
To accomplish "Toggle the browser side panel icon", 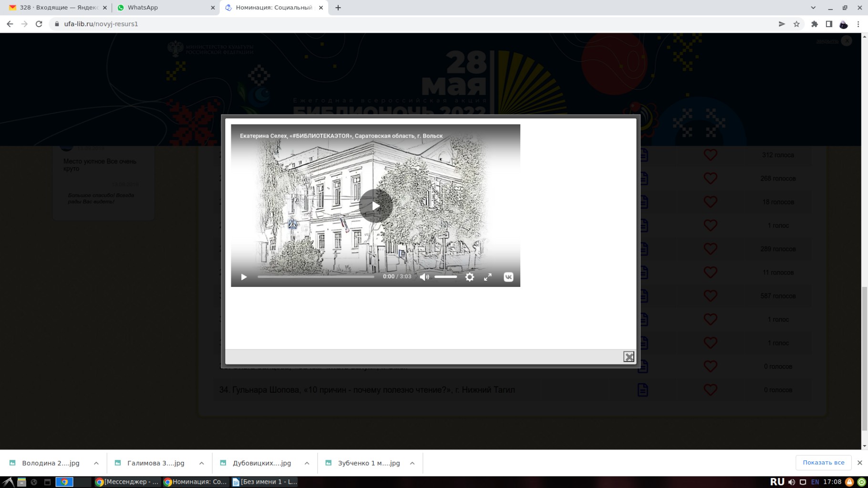I will click(829, 24).
